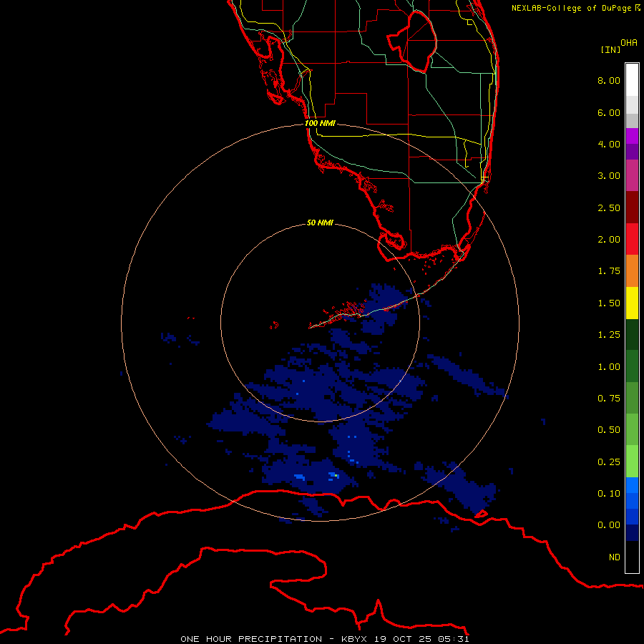Click the 0.10 legend value

coord(609,494)
